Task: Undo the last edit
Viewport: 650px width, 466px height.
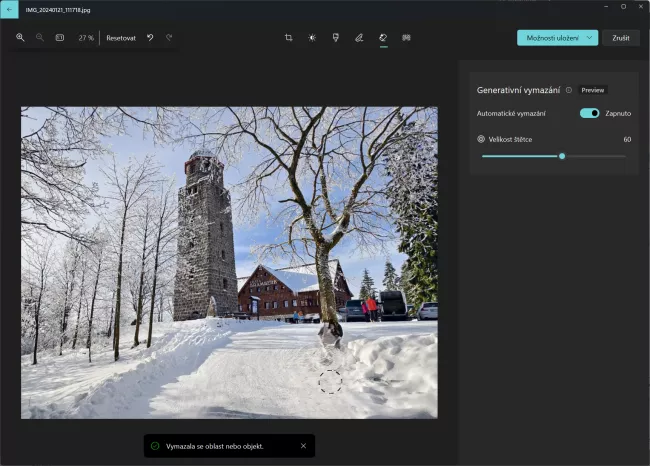Action: [150, 38]
